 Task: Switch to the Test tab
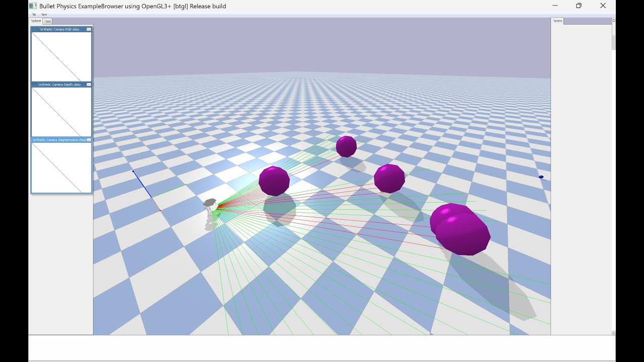click(47, 21)
